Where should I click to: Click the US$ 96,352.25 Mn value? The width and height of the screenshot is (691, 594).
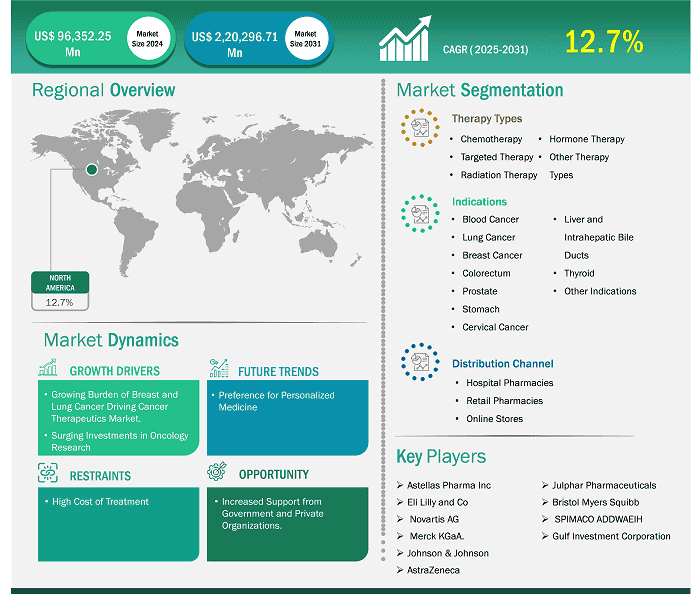tap(73, 44)
